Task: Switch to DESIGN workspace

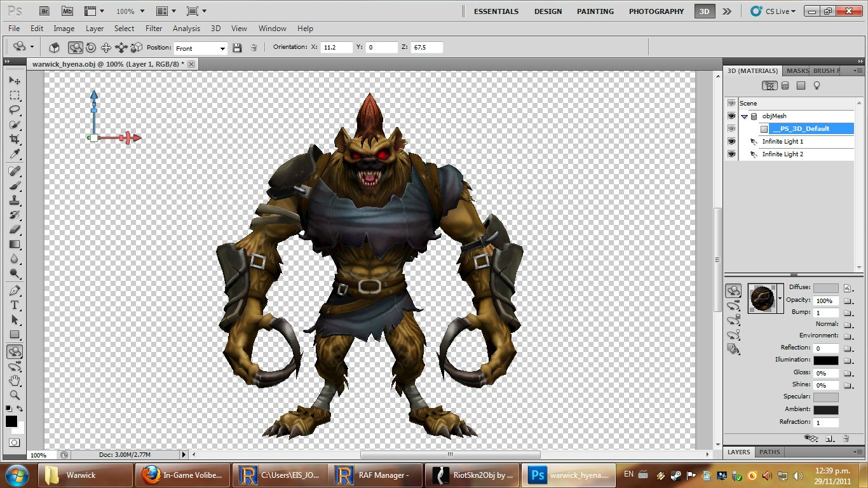Action: point(548,11)
